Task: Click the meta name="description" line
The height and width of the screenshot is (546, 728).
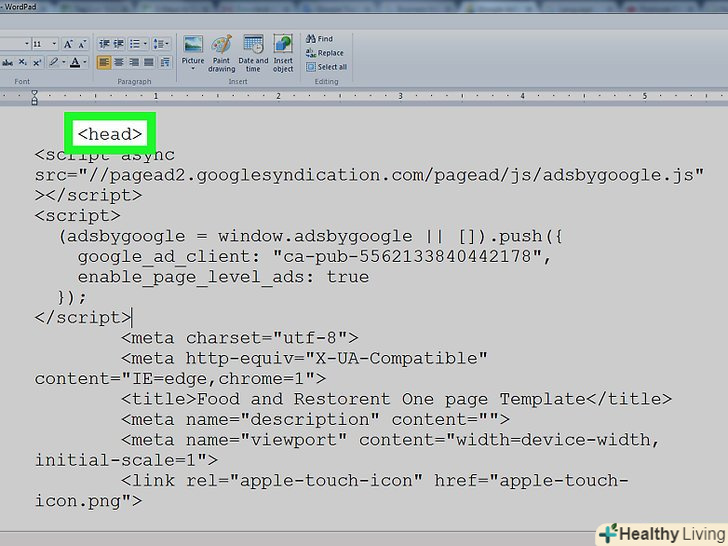Action: click(315, 420)
